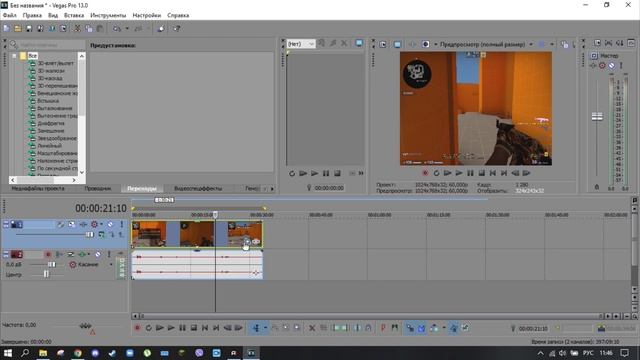Switch to the "Видеоспецэффекты" tab
The image size is (640, 360).
point(198,189)
